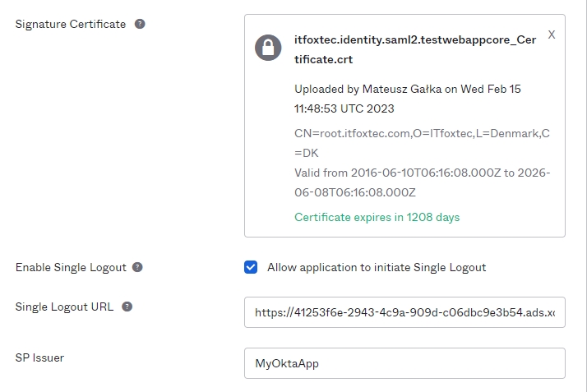Open the Enable Single Logout help tooltip
Screen dimensions: 587x392
pos(137,267)
